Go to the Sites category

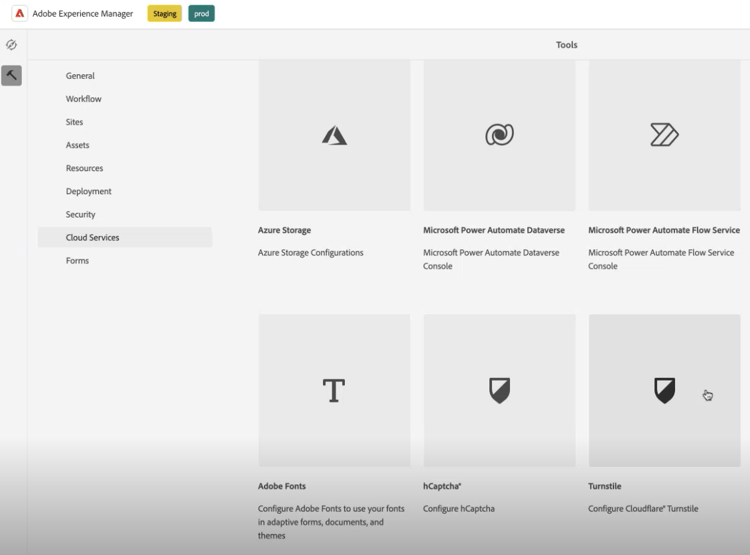tap(74, 122)
